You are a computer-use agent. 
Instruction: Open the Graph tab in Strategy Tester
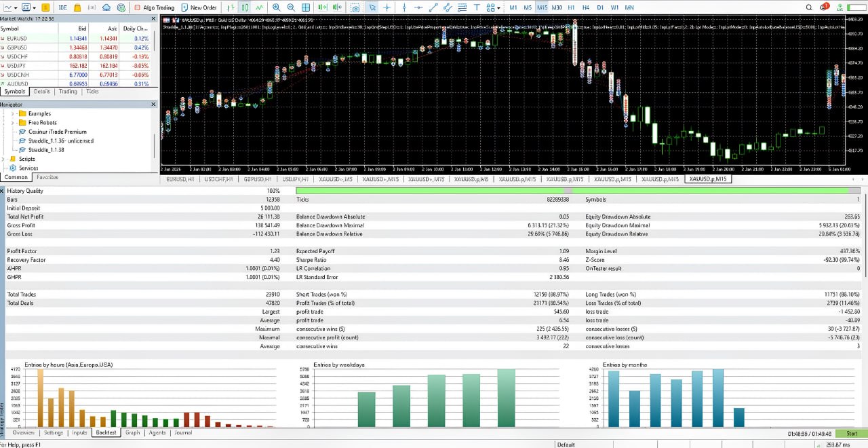132,432
